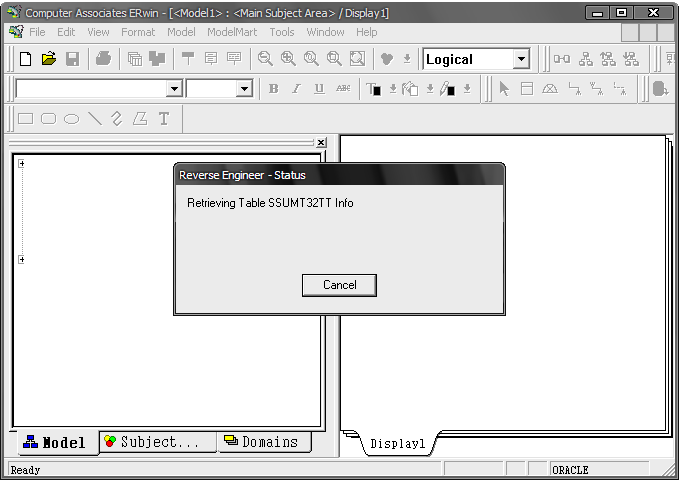The width and height of the screenshot is (679, 480).
Task: Click the Save diskette icon
Action: coord(72,58)
